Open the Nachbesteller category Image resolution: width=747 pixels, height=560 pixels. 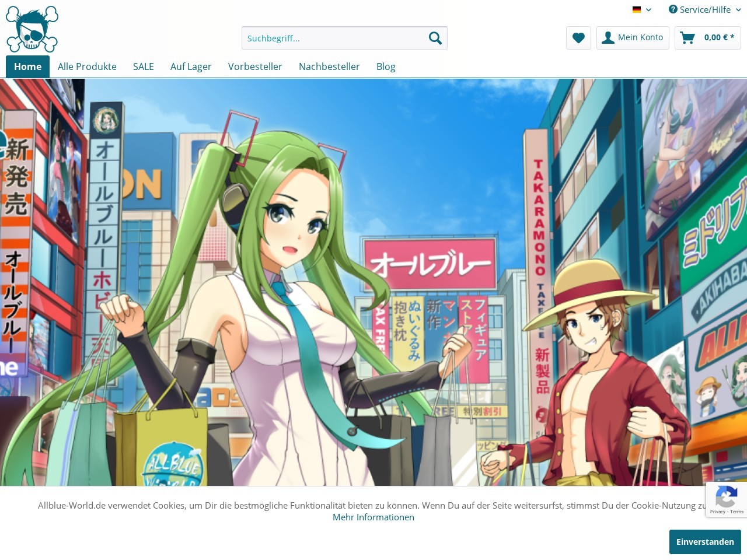[329, 66]
